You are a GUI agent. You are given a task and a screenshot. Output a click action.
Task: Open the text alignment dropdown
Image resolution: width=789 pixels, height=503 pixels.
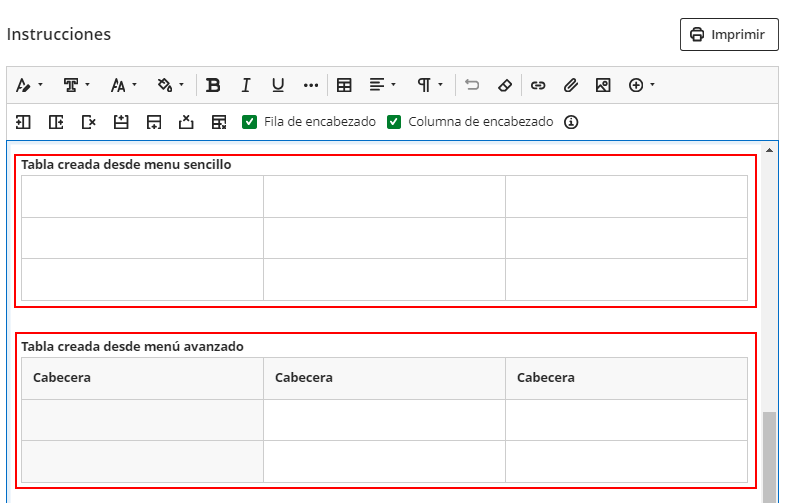[382, 85]
